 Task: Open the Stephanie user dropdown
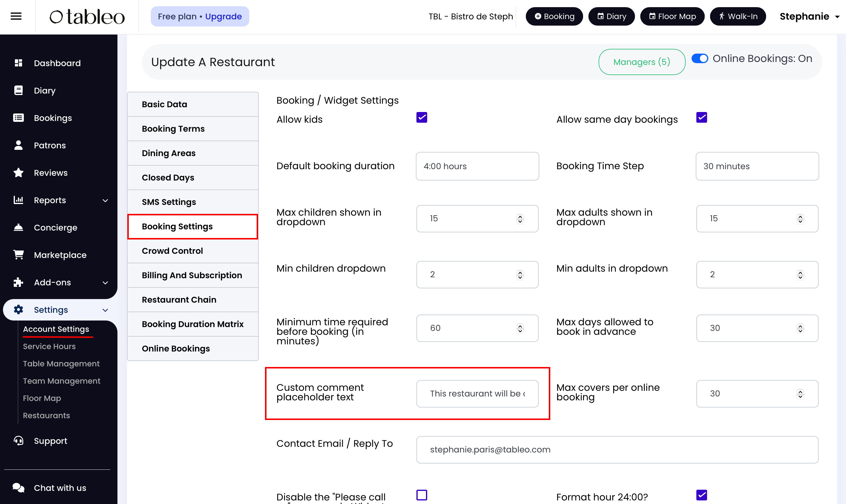pyautogui.click(x=809, y=16)
